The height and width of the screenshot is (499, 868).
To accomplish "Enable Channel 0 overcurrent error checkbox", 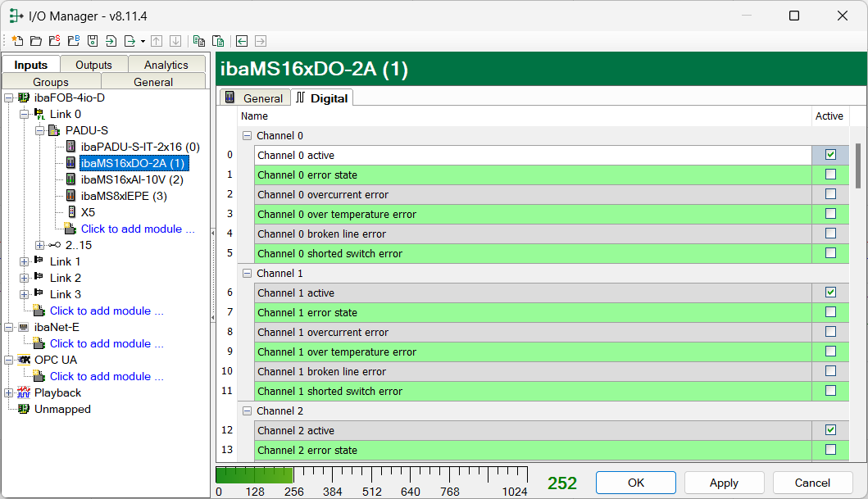I will pos(830,194).
